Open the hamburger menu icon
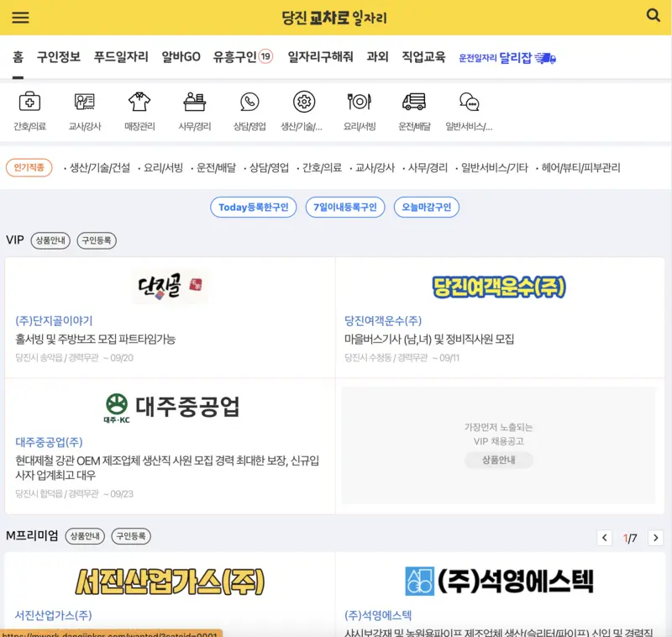 (20, 18)
